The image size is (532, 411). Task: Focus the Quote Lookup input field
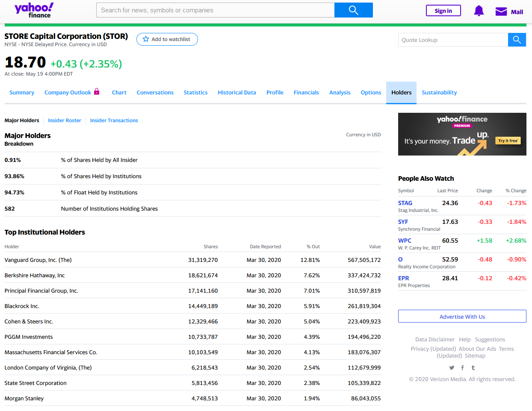click(x=453, y=40)
